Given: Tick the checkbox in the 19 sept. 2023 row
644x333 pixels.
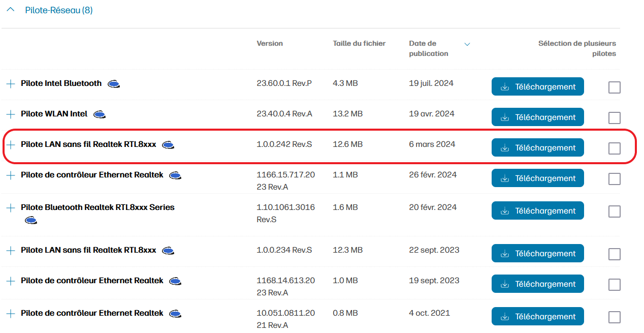Looking at the screenshot, I should (x=615, y=285).
